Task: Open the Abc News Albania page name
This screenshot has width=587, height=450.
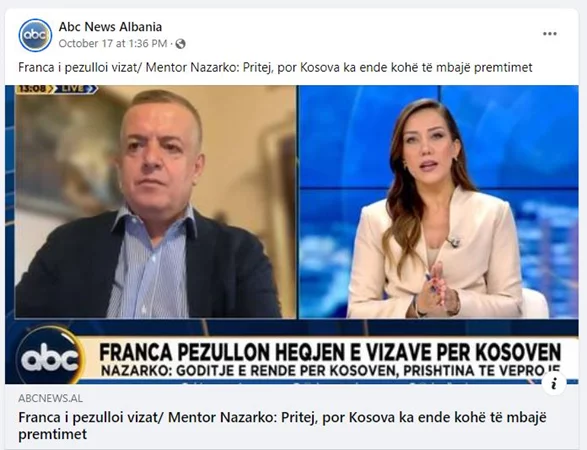Action: 110,27
